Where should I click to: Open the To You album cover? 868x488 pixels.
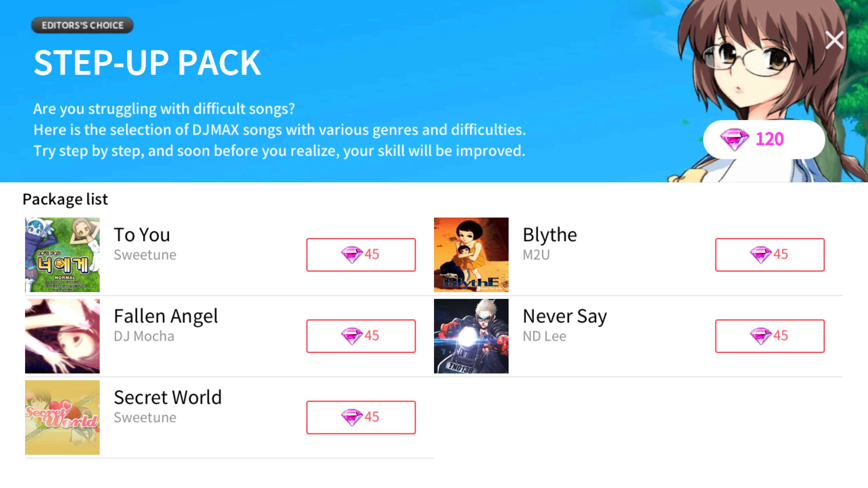(x=62, y=255)
